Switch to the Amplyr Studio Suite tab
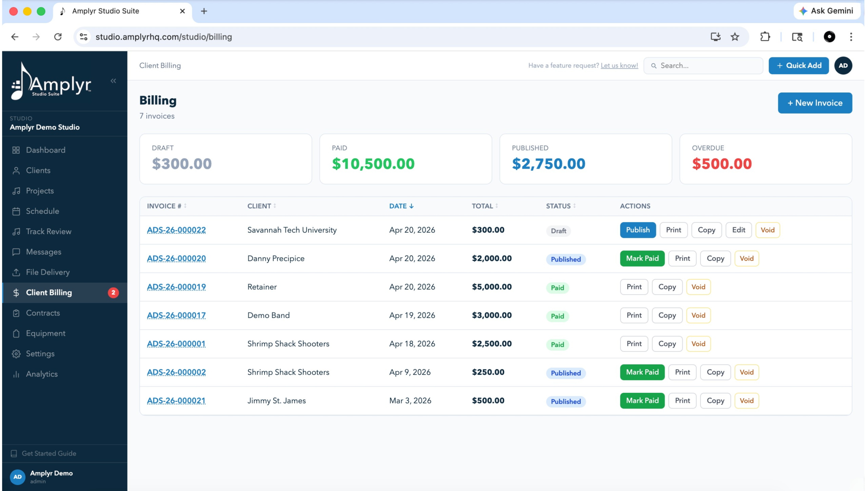This screenshot has height=491, width=868. pos(105,11)
